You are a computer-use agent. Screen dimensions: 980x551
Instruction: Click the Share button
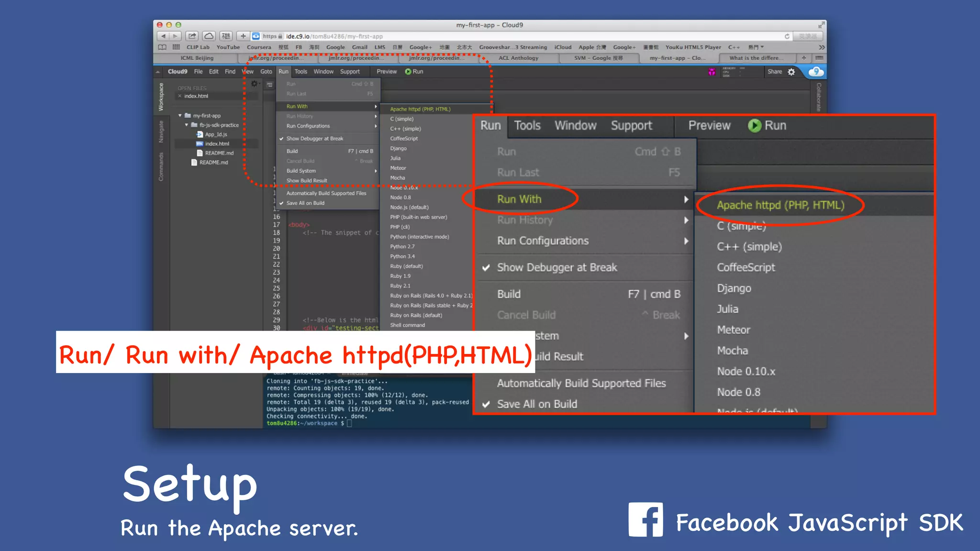tap(775, 72)
